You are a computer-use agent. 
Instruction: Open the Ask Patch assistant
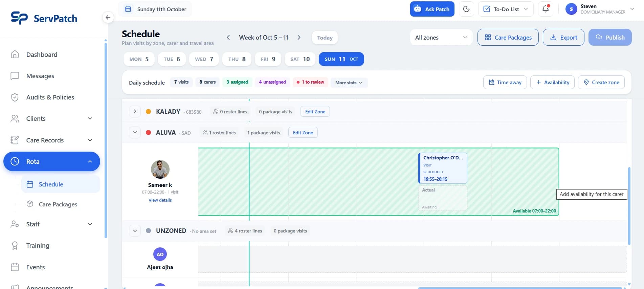pyautogui.click(x=432, y=9)
